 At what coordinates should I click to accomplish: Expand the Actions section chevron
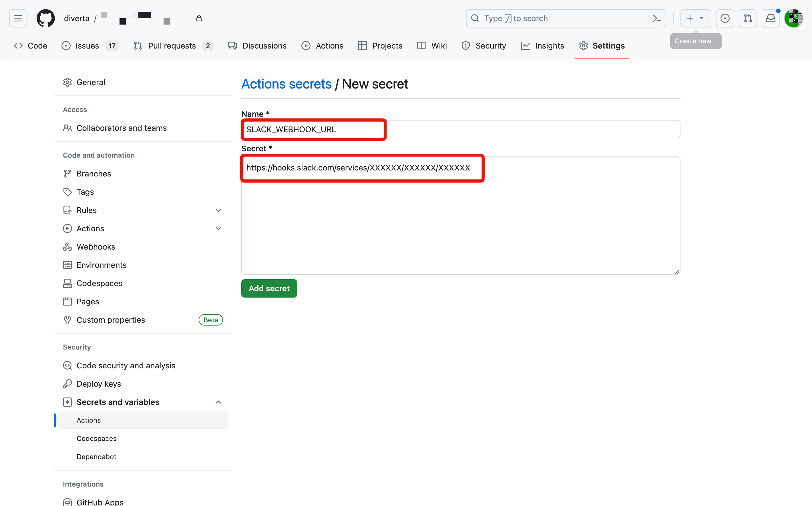click(x=218, y=228)
